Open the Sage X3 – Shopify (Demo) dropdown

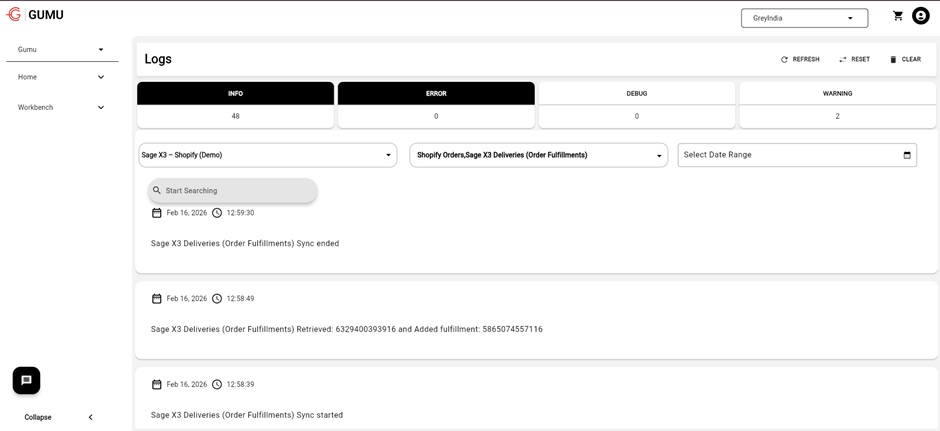(x=267, y=155)
